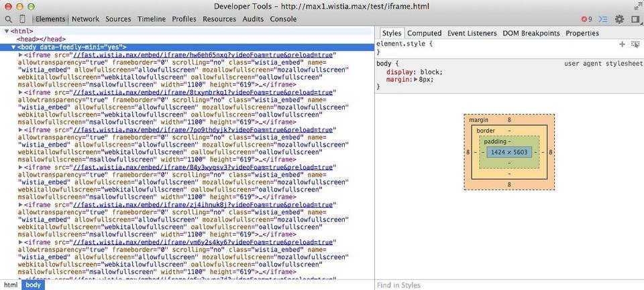Image resolution: width=644 pixels, height=290 pixels.
Task: Switch to the Properties sidebar tab
Action: (x=582, y=33)
